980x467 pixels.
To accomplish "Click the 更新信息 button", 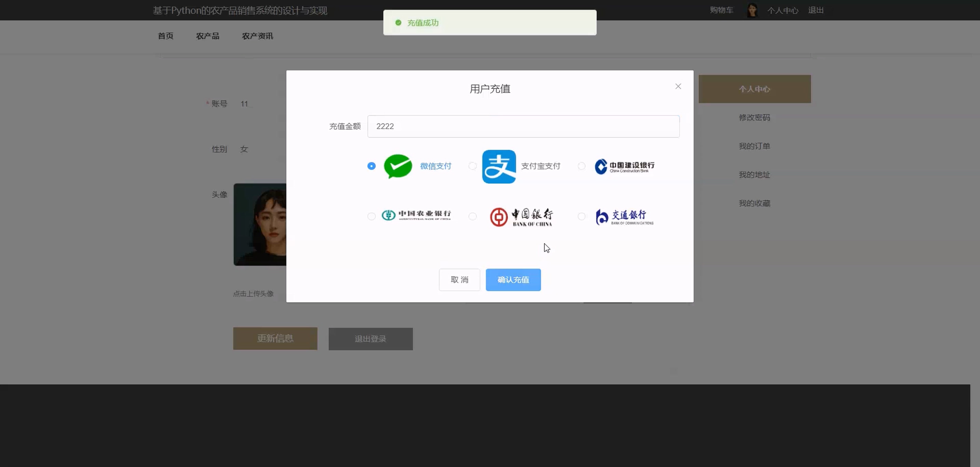I will (x=275, y=339).
